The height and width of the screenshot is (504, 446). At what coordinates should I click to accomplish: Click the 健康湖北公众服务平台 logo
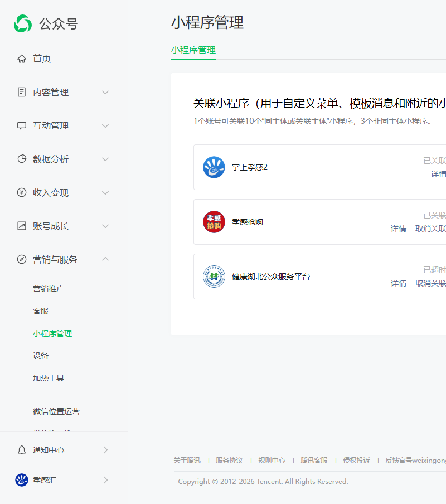[214, 277]
